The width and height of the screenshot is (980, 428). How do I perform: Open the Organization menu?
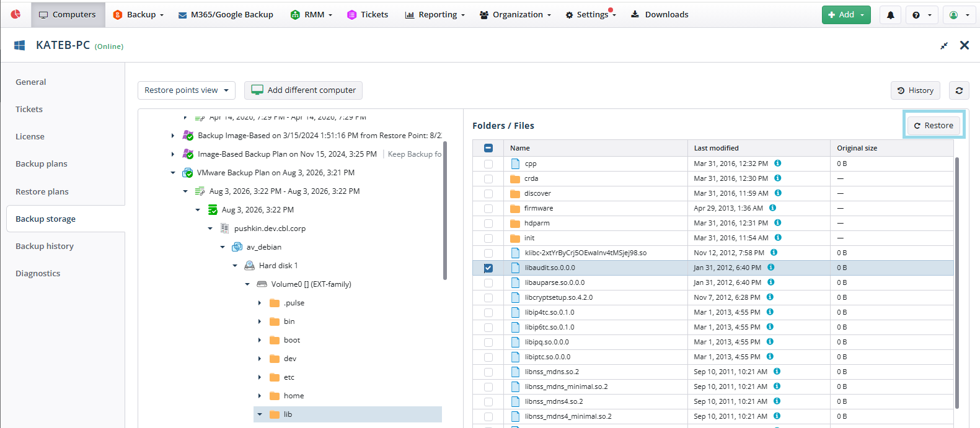click(515, 15)
